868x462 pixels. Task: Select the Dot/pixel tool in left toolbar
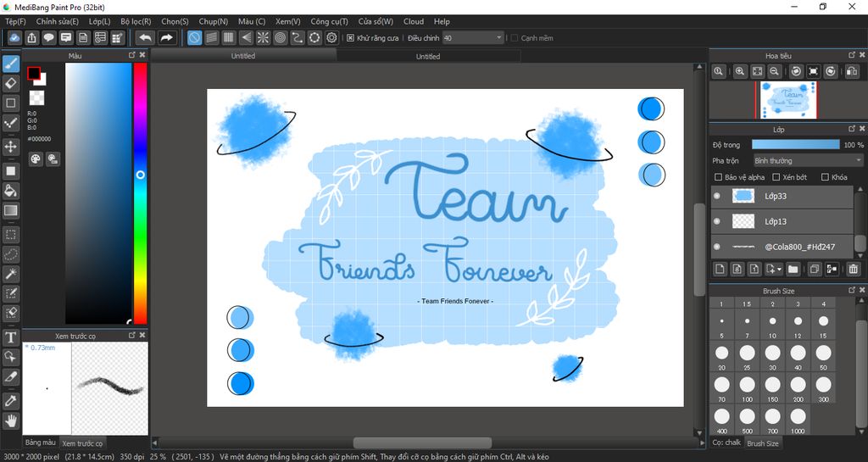pos(10,122)
